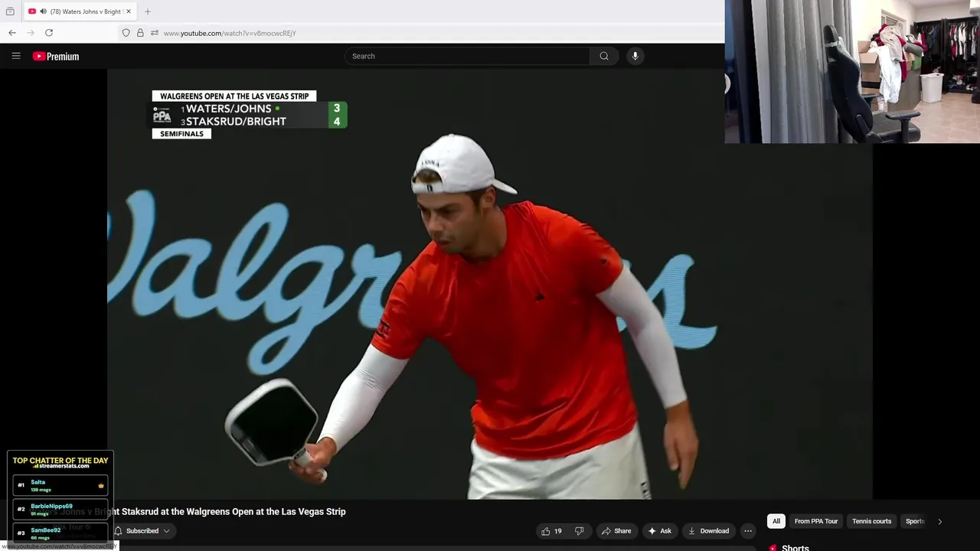980x551 pixels.
Task: Share this video
Action: (616, 531)
